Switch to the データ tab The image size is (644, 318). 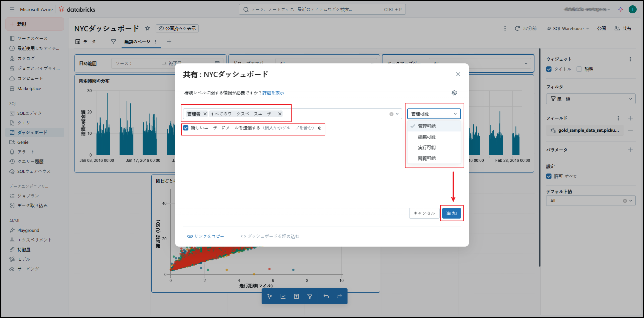tap(86, 42)
